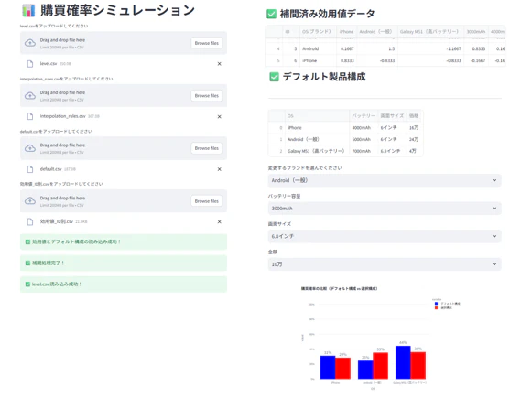Click OS column header in default product table
This screenshot has width=532, height=397.
pyautogui.click(x=317, y=116)
